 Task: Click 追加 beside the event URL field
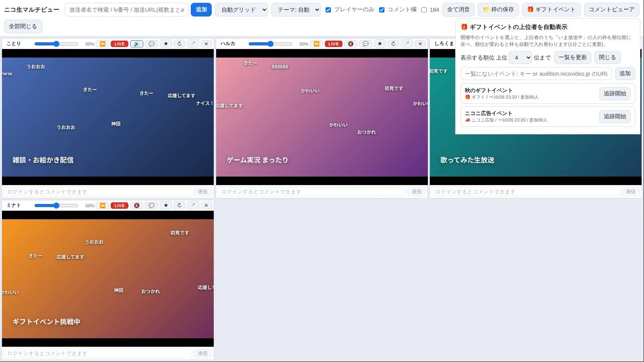[x=625, y=74]
